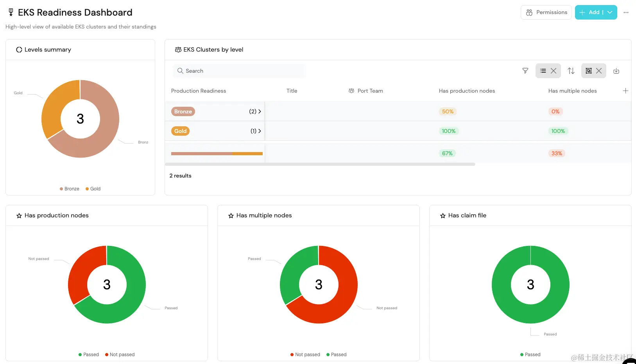The width and height of the screenshot is (636, 364).
Task: Clear grouping with the X beside list icon
Action: 554,71
